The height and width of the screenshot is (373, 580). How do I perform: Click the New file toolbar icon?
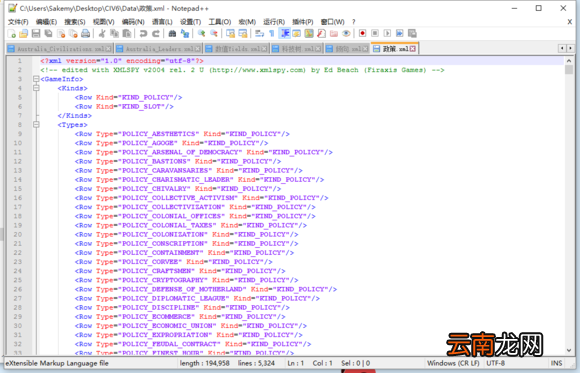(11, 34)
